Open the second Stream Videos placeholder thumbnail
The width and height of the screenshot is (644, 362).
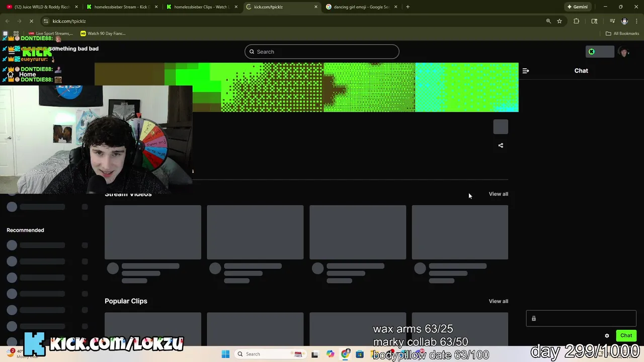pyautogui.click(x=255, y=232)
